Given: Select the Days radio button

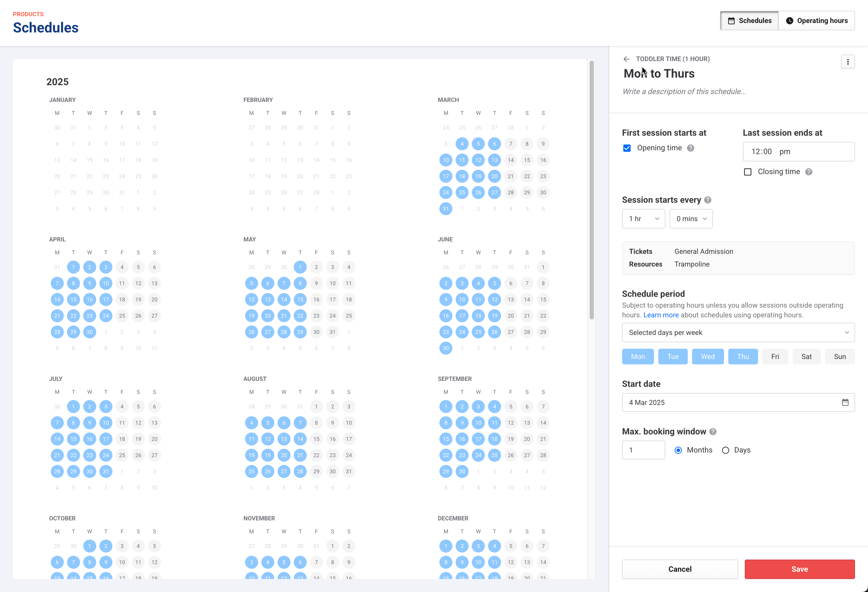Looking at the screenshot, I should [x=725, y=450].
